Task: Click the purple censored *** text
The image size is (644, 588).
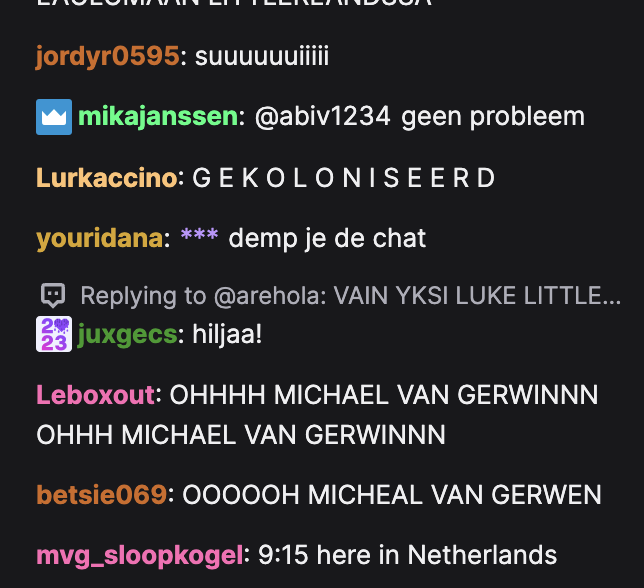Action: point(200,235)
